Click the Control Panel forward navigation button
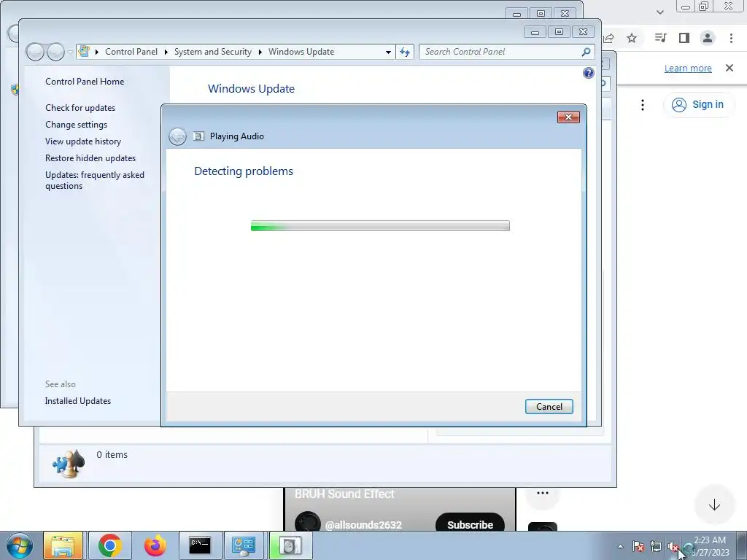Image resolution: width=747 pixels, height=560 pixels. pyautogui.click(x=55, y=52)
